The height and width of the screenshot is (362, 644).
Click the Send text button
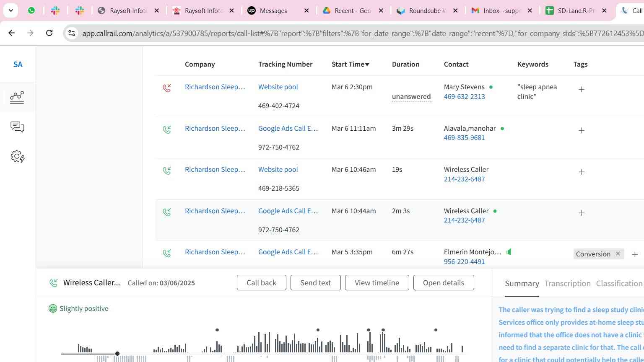[316, 283]
